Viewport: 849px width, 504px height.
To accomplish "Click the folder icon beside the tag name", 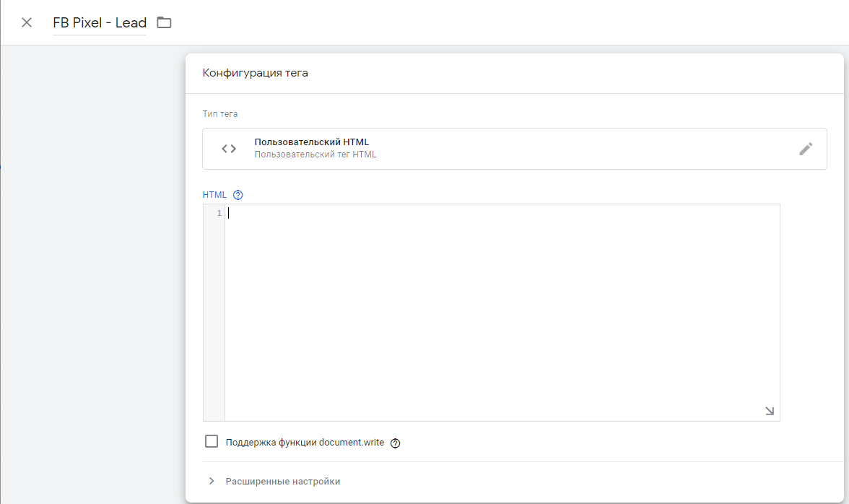I will (165, 22).
